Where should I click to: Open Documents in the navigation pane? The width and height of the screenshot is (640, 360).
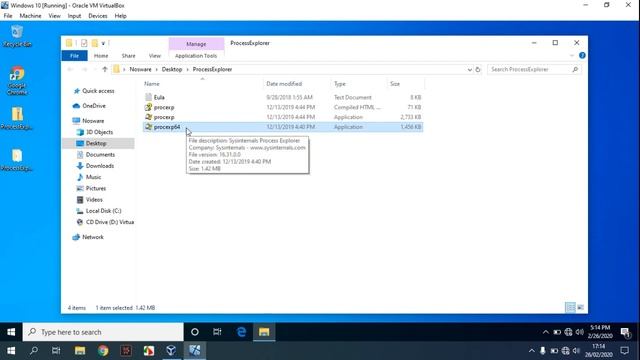[x=100, y=155]
